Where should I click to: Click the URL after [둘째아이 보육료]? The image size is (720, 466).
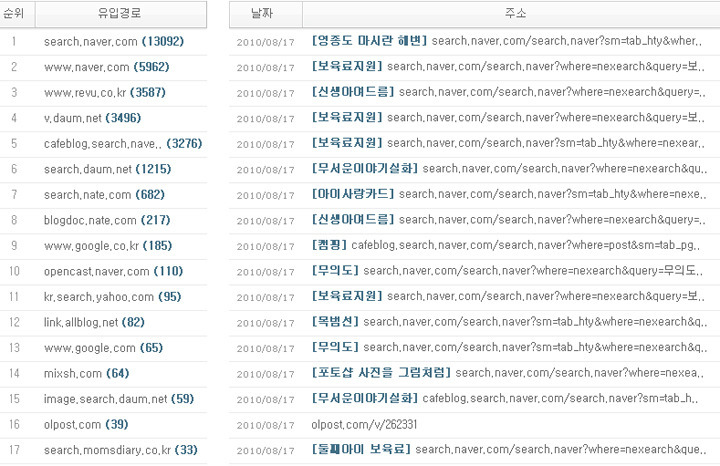(561, 449)
